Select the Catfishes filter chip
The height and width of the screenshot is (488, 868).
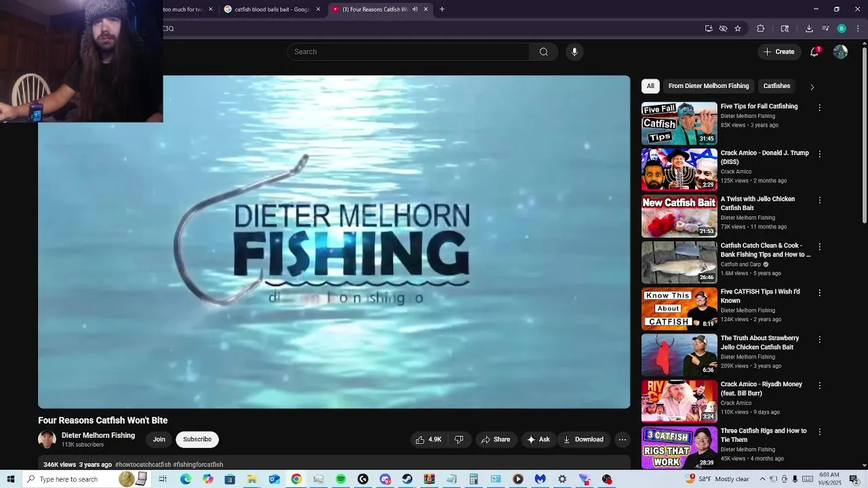[776, 86]
